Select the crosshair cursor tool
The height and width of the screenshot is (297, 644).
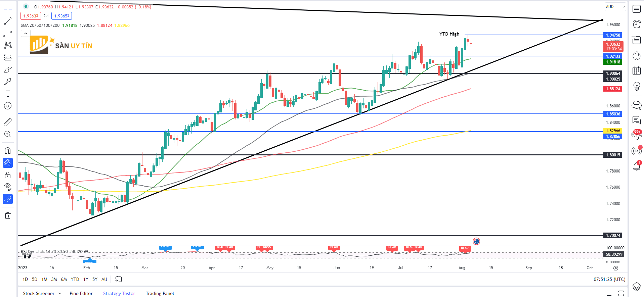point(8,9)
